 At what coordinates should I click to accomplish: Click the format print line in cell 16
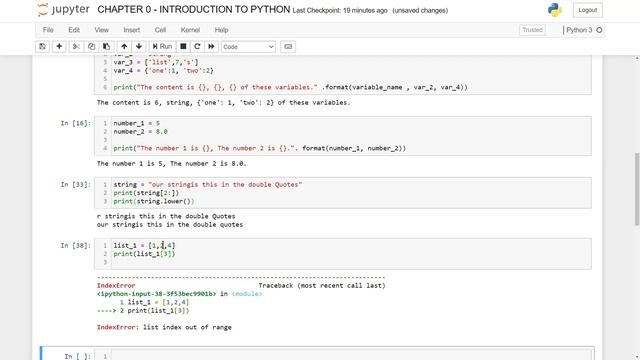click(260, 148)
